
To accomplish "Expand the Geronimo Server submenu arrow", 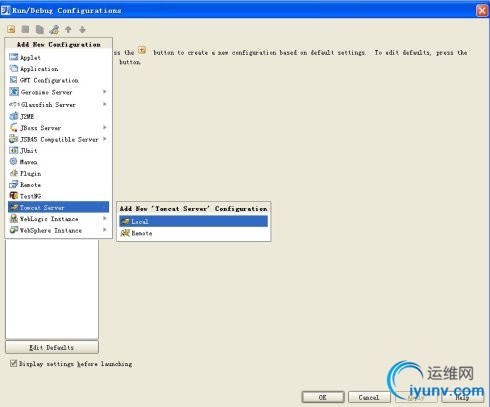I will tap(105, 92).
